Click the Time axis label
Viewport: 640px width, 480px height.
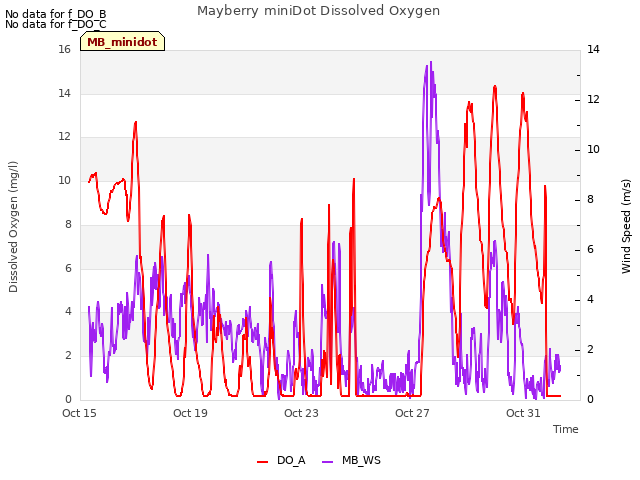tap(566, 429)
